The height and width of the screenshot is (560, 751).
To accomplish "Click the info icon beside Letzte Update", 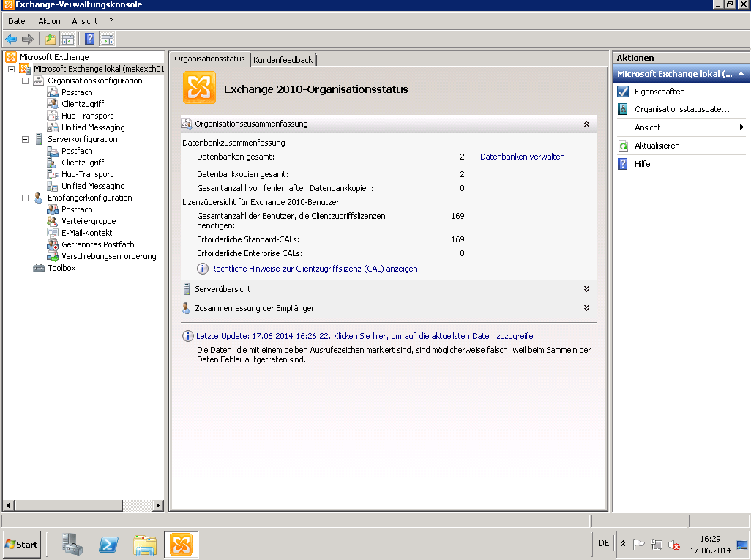I will 187,336.
